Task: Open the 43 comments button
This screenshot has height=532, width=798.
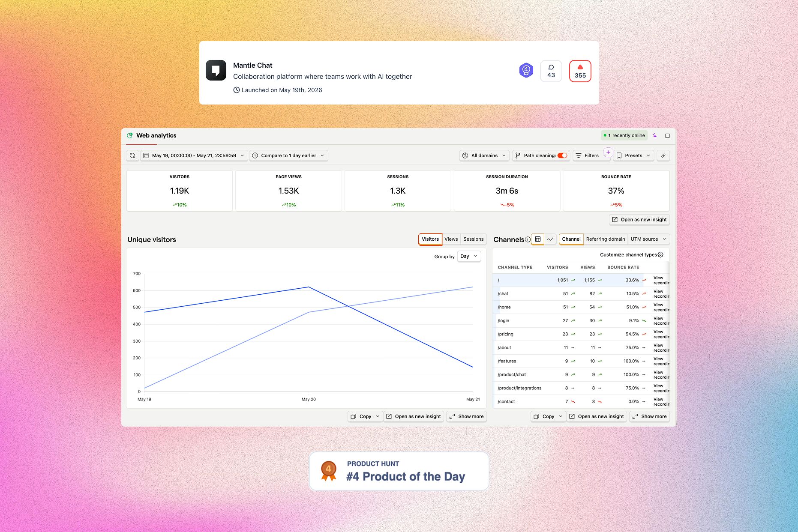Action: [551, 71]
